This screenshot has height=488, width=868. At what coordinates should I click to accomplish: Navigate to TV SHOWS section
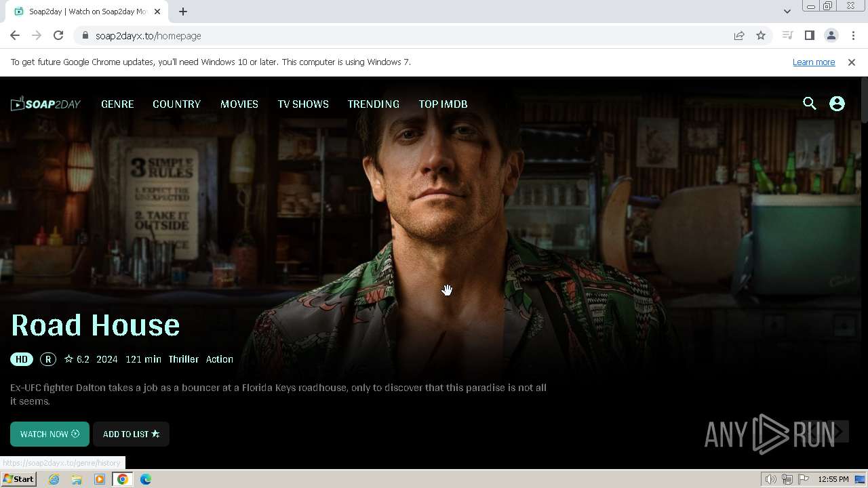(303, 104)
